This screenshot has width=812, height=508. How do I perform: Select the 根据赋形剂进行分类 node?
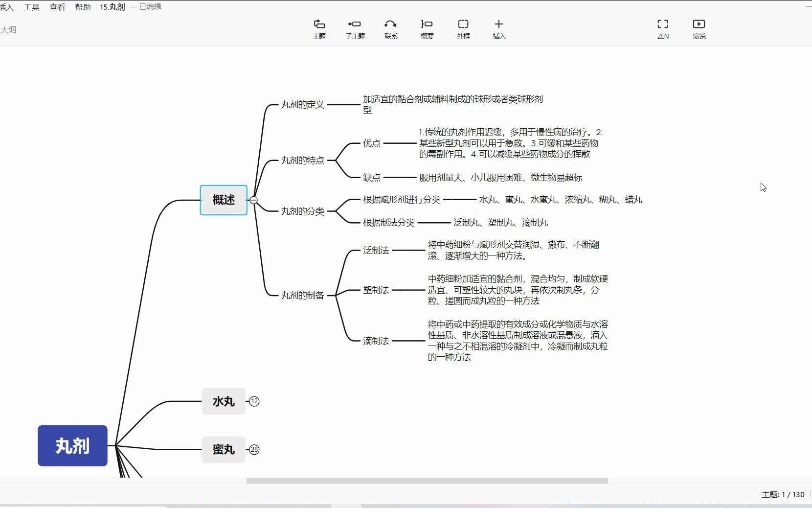[x=402, y=200]
